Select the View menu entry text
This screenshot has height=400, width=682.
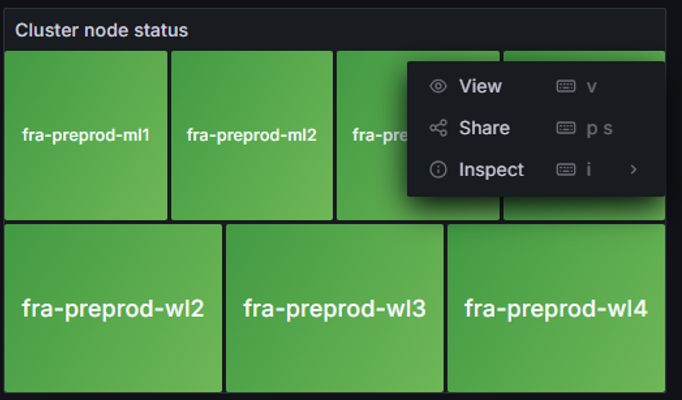(x=480, y=87)
